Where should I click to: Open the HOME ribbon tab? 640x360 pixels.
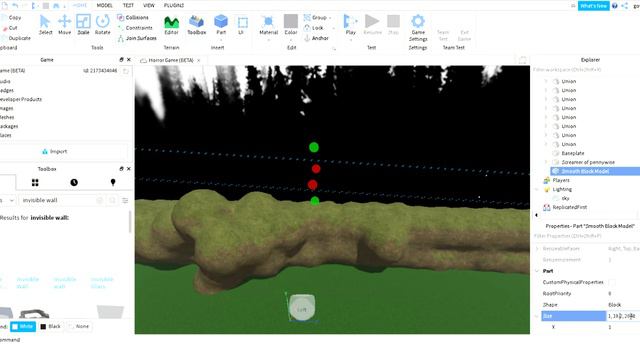click(80, 5)
